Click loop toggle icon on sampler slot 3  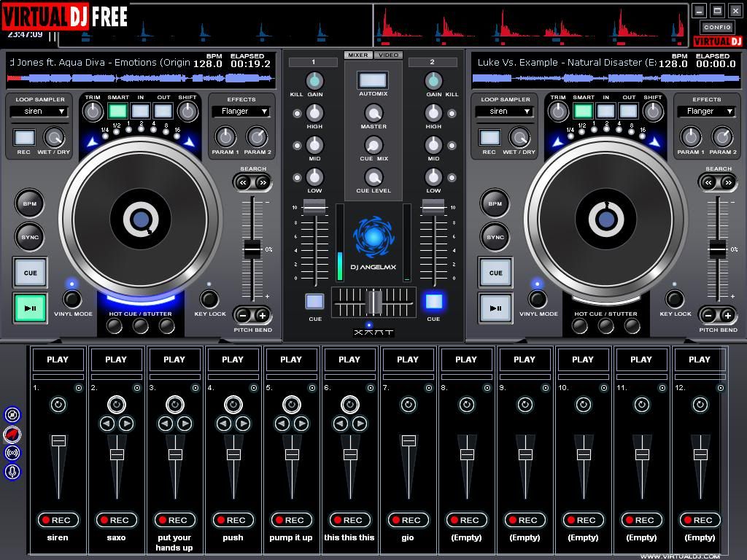click(175, 404)
